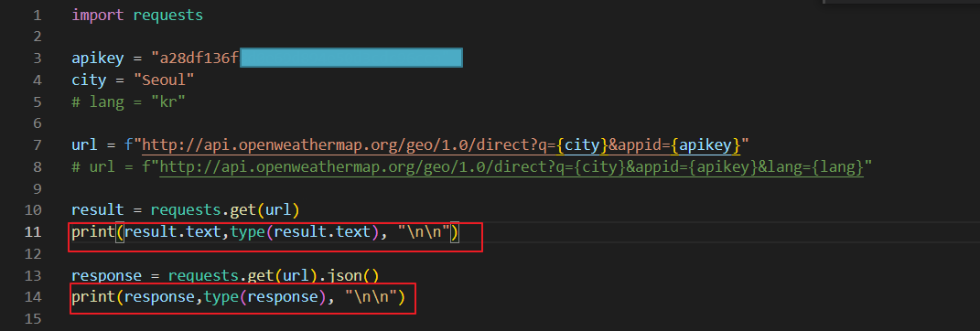The height and width of the screenshot is (331, 980).
Task: Click line number 7 in the gutter
Action: tap(38, 145)
